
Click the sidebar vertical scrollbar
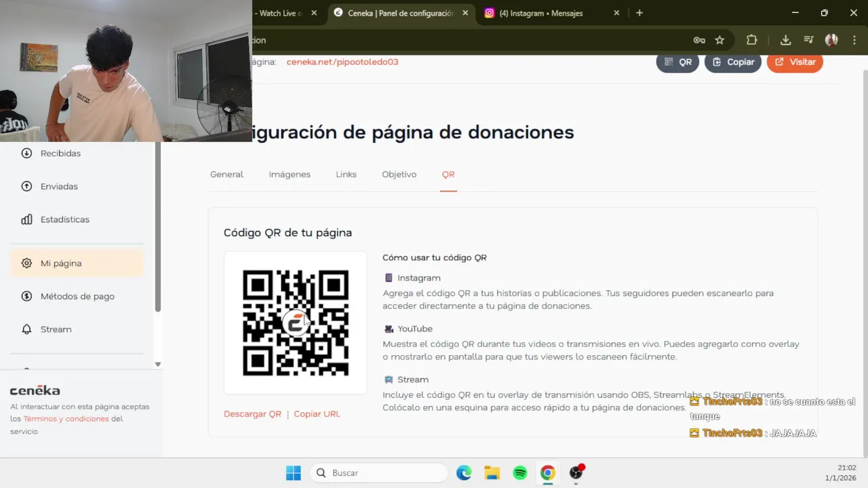pyautogui.click(x=158, y=227)
